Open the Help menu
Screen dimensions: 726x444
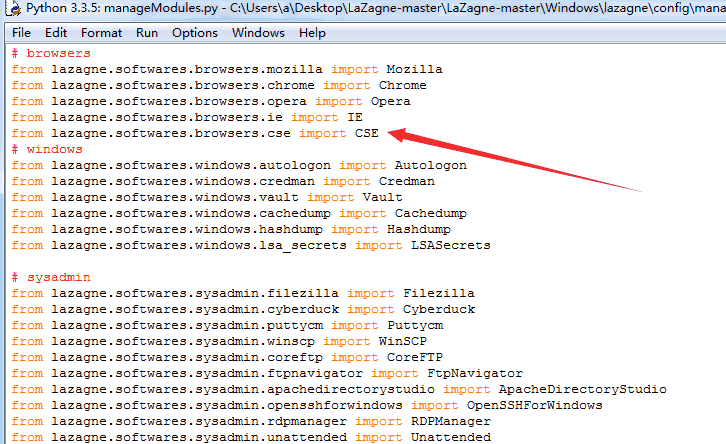(x=312, y=33)
